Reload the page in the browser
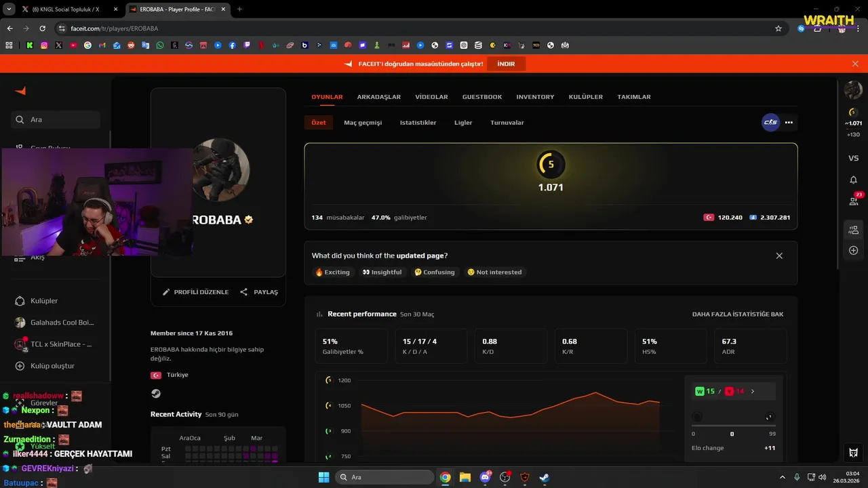Viewport: 868px width, 488px height. (42, 28)
